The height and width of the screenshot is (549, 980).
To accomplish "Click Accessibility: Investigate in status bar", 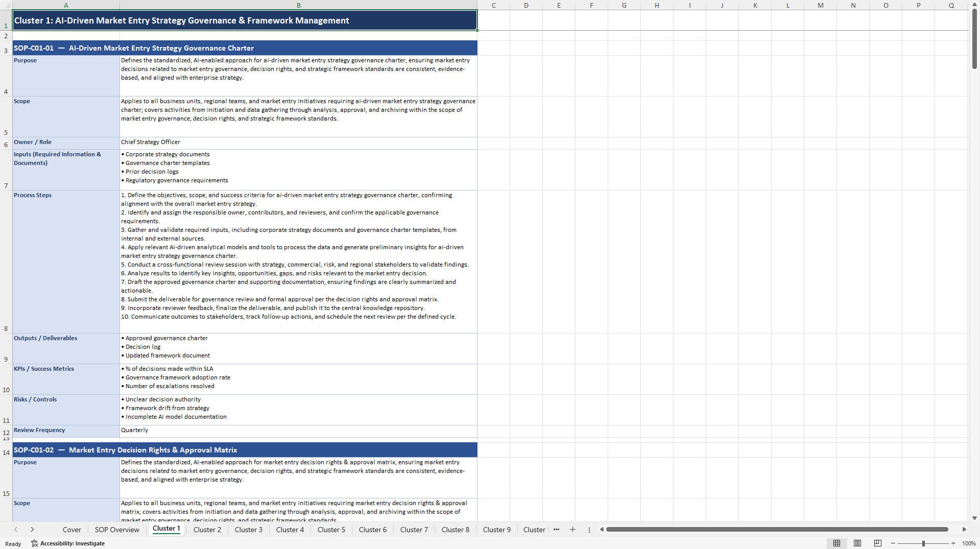I will (68, 543).
